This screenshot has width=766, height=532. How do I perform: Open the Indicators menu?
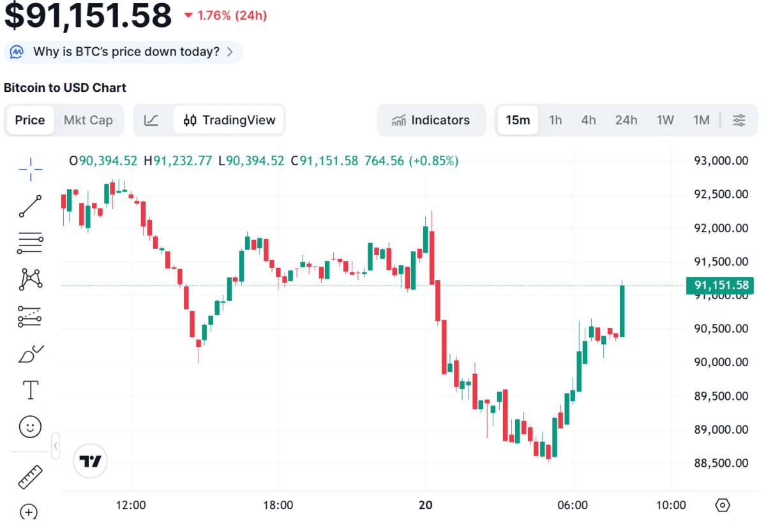[431, 121]
